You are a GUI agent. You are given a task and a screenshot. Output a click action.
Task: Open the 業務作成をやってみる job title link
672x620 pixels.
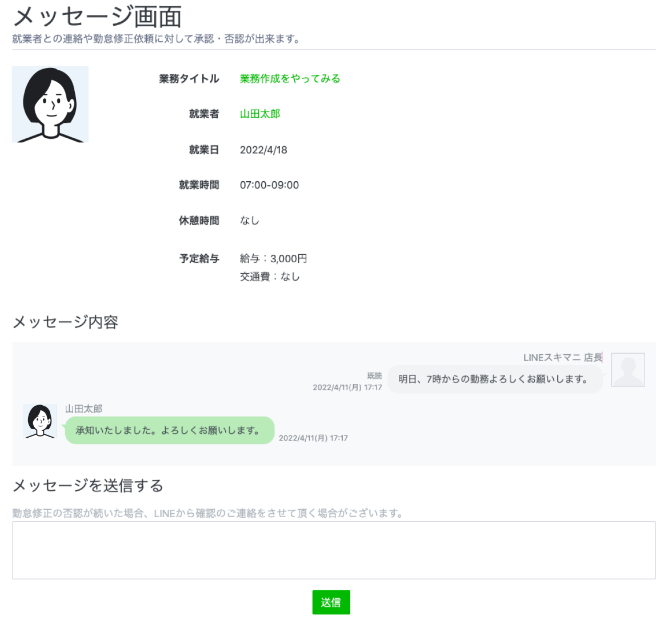pos(290,79)
